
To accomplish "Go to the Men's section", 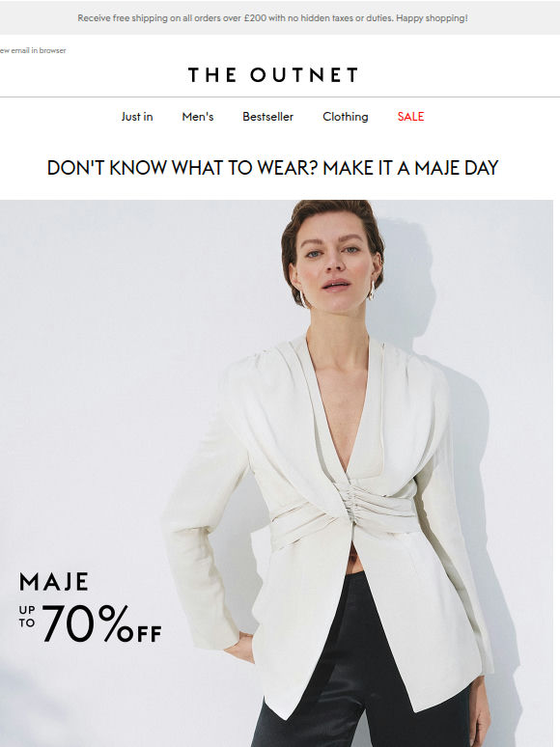I will pyautogui.click(x=198, y=117).
